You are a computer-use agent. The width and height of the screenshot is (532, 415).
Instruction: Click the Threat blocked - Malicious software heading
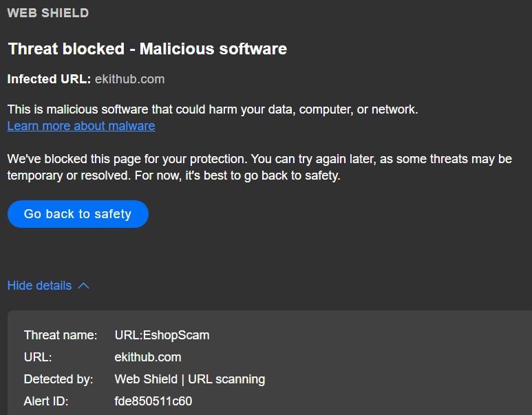coord(147,49)
